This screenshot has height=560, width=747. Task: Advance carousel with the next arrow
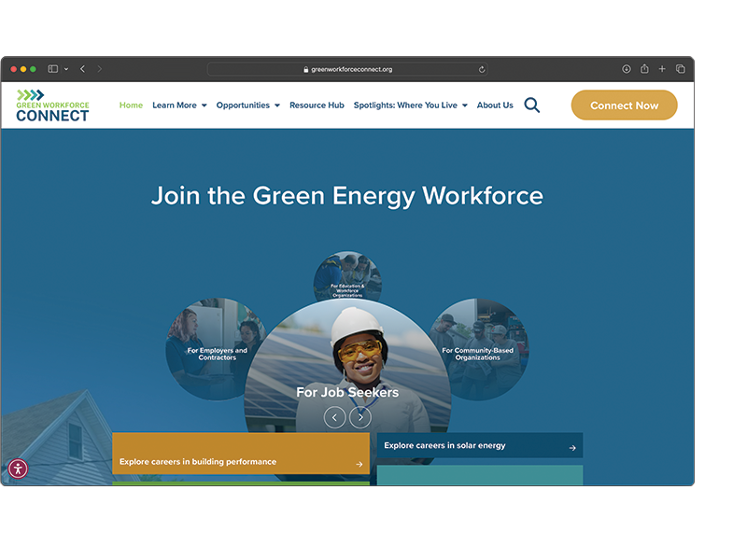point(360,418)
